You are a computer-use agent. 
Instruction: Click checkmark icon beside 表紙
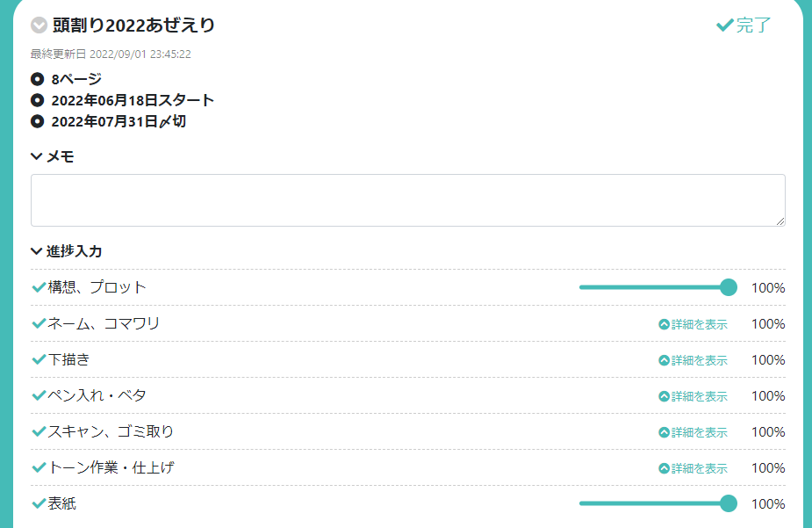click(39, 503)
